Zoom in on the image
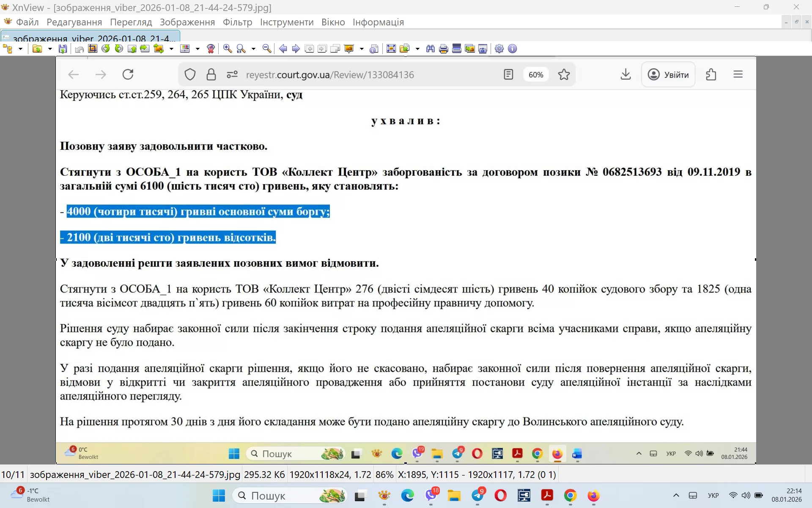The height and width of the screenshot is (508, 812). click(227, 49)
